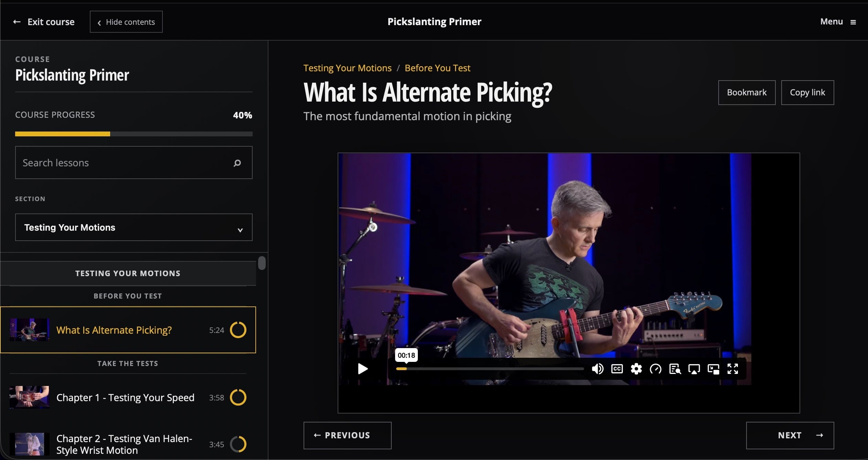
Task: Play the video
Action: (x=363, y=369)
